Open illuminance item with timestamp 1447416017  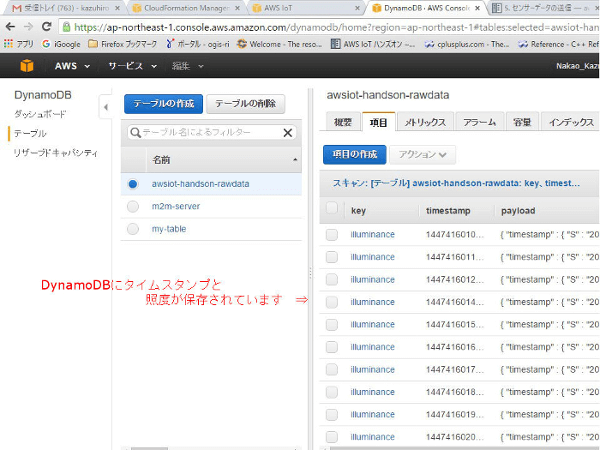point(372,370)
